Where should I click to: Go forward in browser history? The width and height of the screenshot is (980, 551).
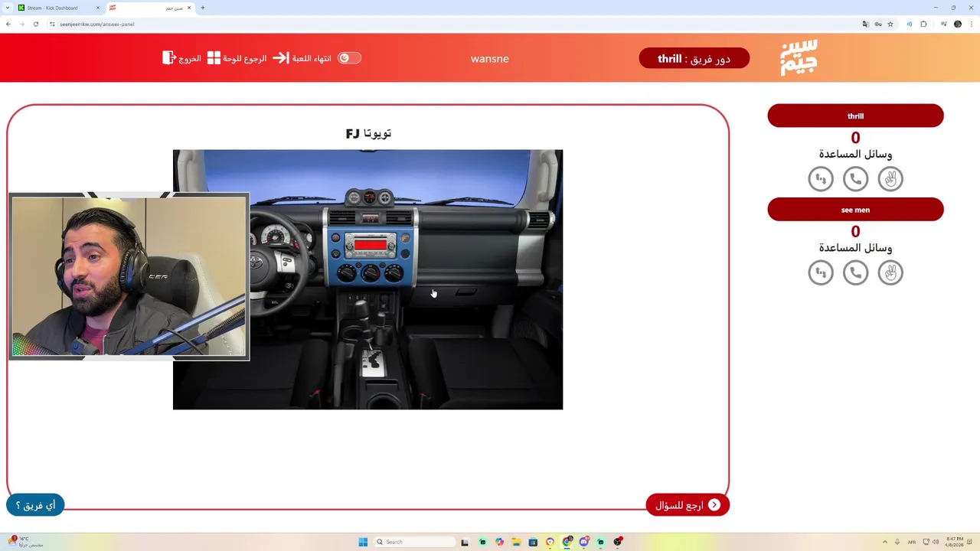tap(22, 24)
